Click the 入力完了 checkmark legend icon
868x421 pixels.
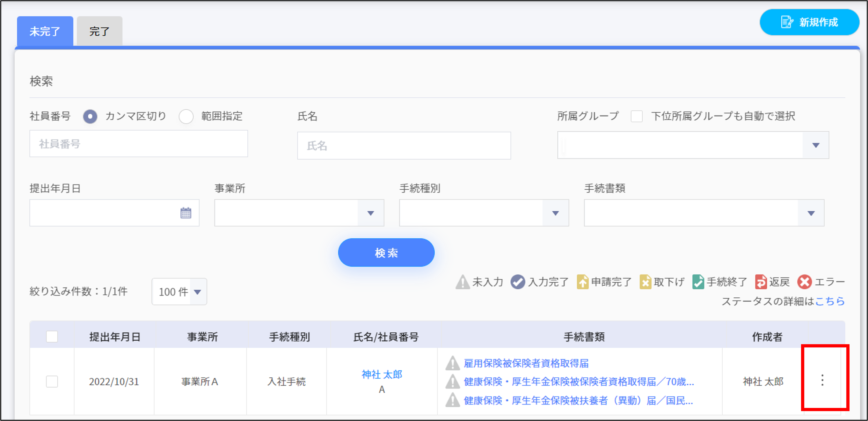[518, 282]
